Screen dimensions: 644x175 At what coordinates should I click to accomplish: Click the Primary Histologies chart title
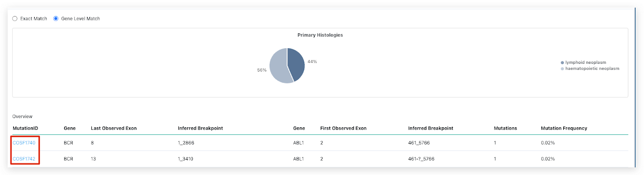click(x=320, y=35)
